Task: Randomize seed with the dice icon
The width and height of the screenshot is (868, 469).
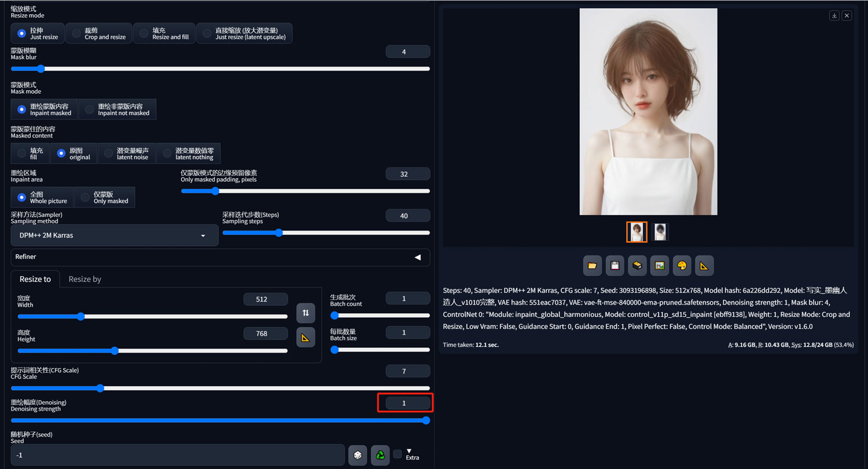Action: [358, 455]
